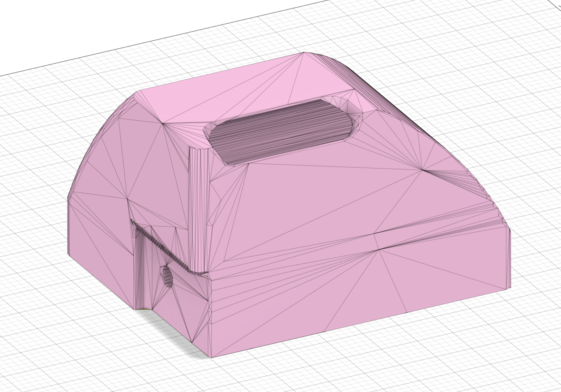
Task: Select the narrow recessed notch on the left side
Action: click(144, 268)
